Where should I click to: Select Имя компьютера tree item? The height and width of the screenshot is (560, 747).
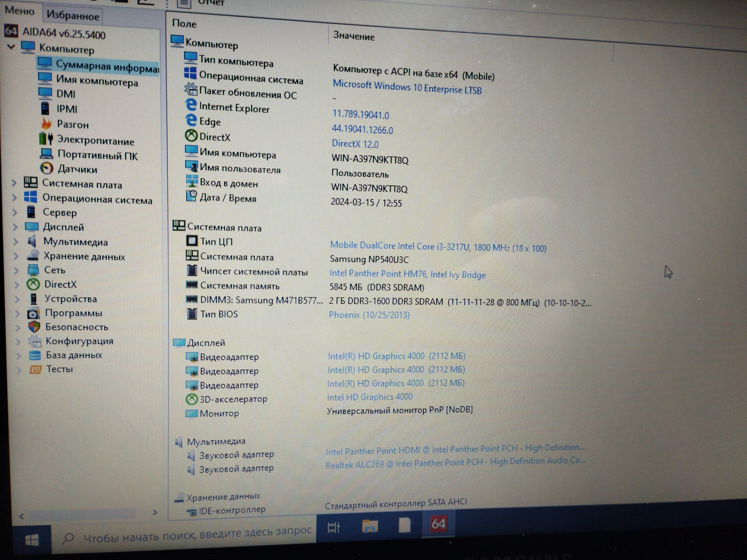tap(97, 80)
